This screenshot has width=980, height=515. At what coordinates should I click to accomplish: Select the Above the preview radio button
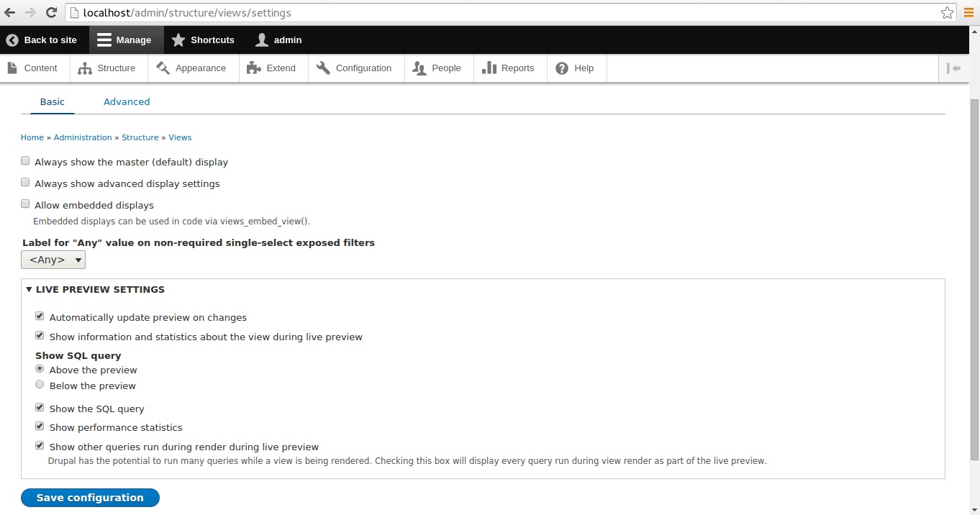click(40, 369)
